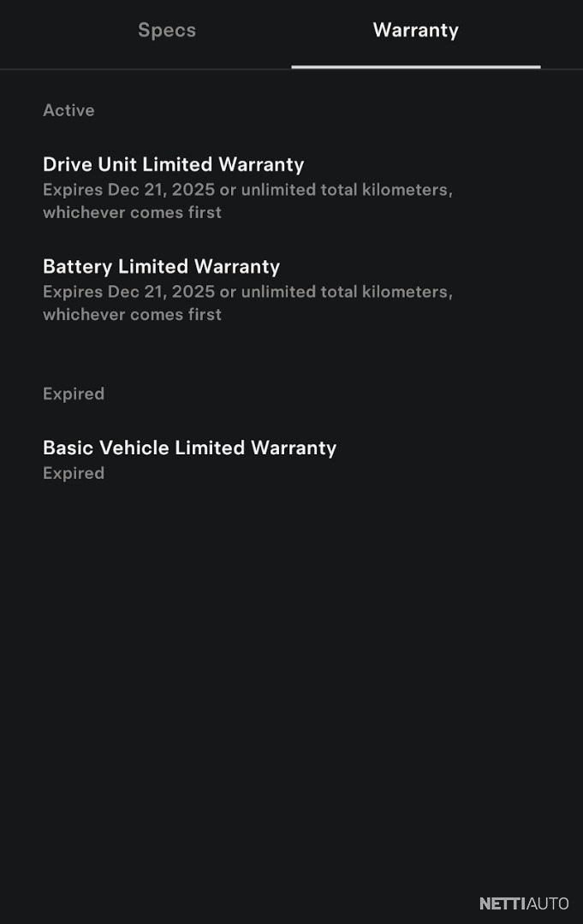Viewport: 583px width, 924px height.
Task: Switch to the Specs tab
Action: (167, 31)
